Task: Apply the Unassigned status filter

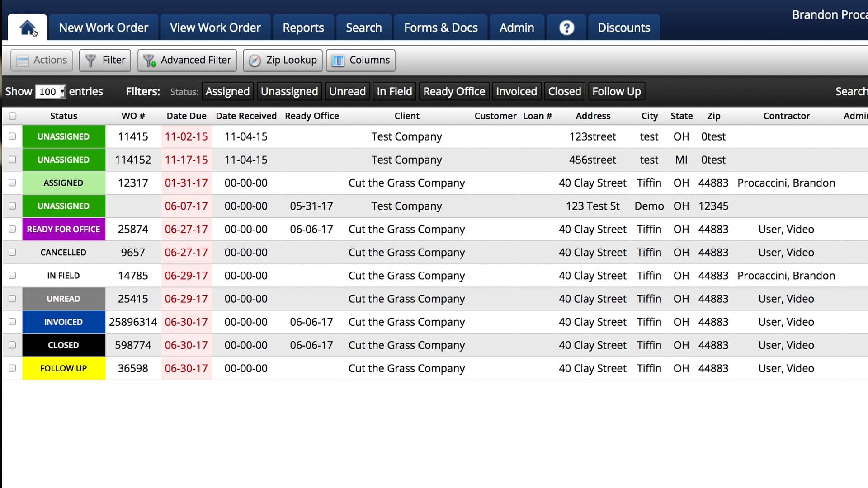Action: (289, 91)
